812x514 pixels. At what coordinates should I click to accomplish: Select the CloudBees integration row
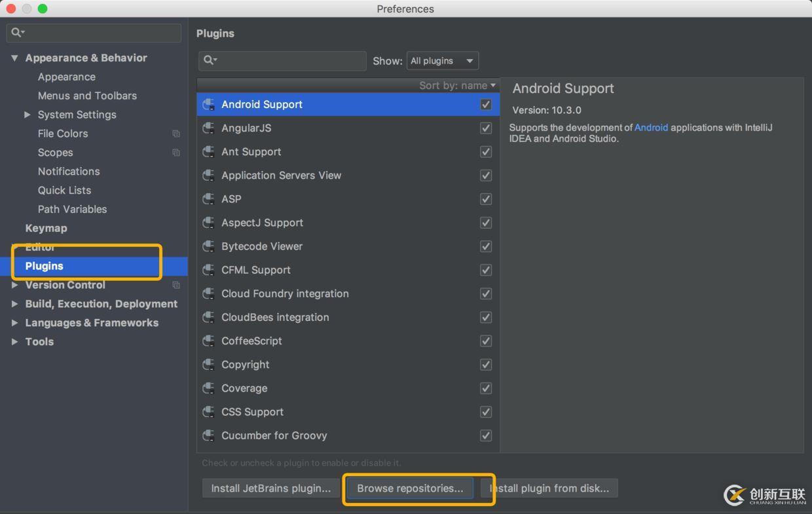pyautogui.click(x=348, y=317)
